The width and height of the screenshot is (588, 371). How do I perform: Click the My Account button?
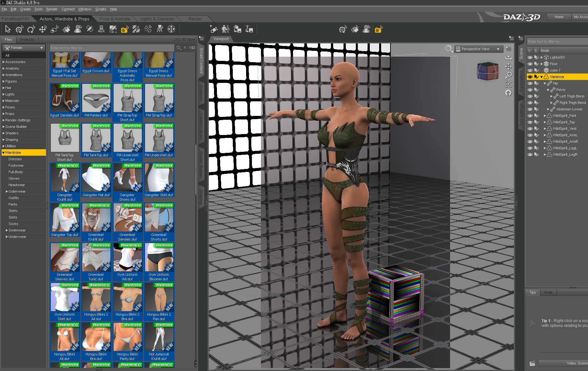coord(580,17)
